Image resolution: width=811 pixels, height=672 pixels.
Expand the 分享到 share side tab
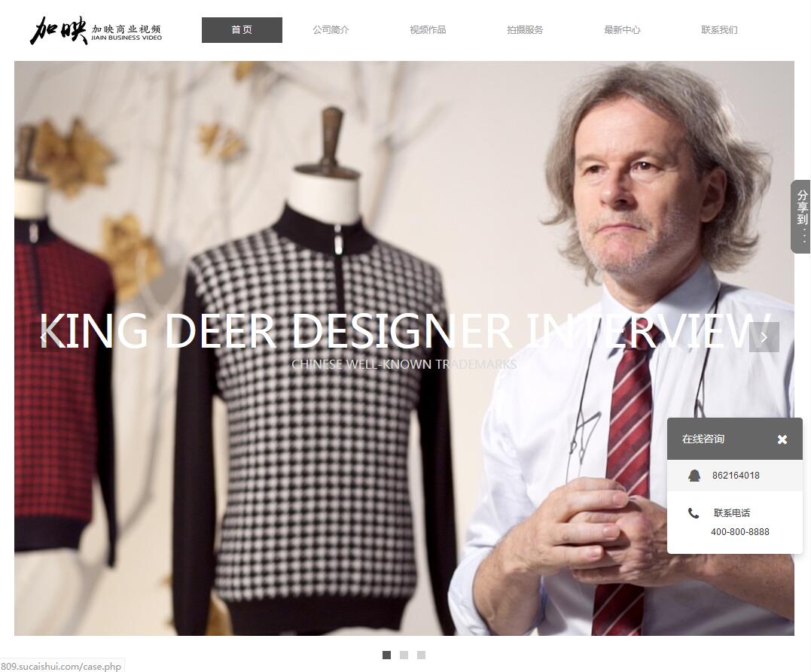801,217
